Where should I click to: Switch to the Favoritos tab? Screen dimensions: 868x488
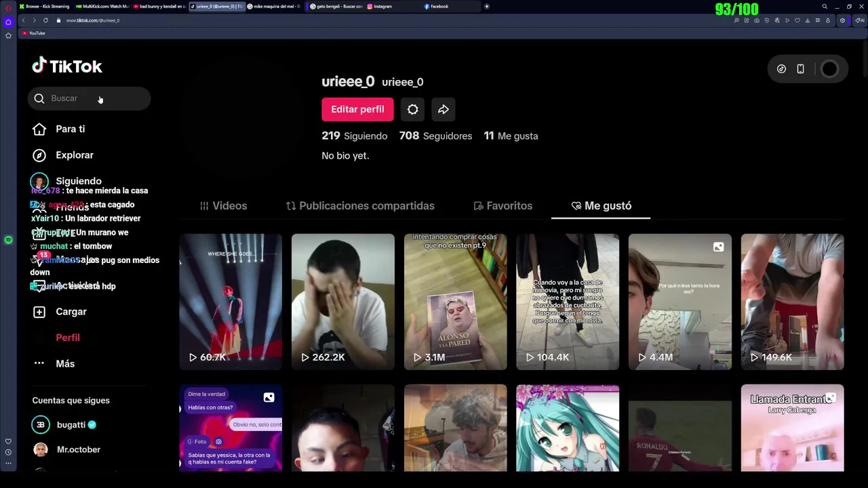[502, 205]
